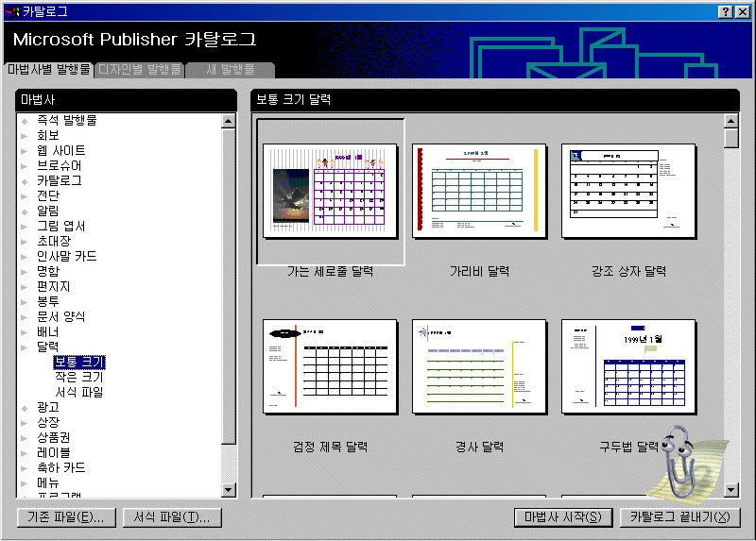Screen dimensions: 756x541
Task: Select 알림 wizard
Action: click(x=48, y=211)
